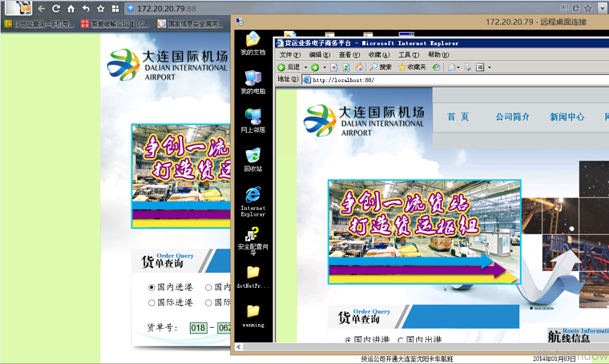Viewport: 609px width, 364px height.
Task: Open 国家信息安全漏洞 bookmark
Action: (190, 24)
